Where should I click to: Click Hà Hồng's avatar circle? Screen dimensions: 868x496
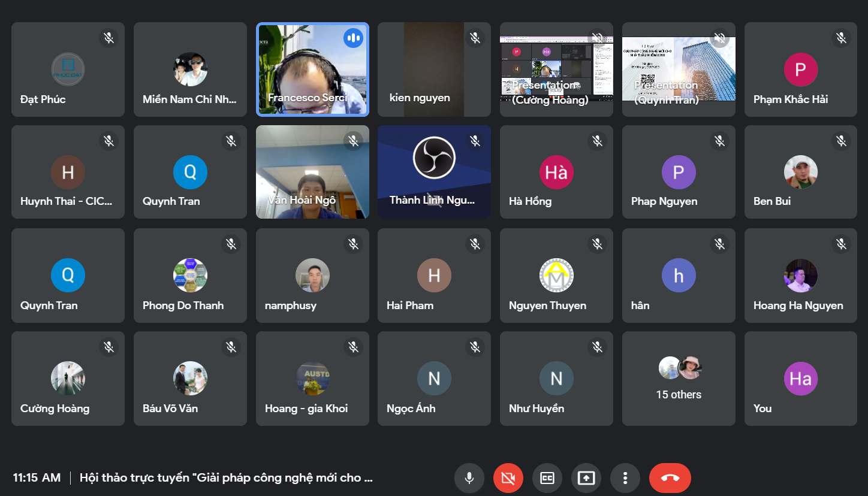[x=556, y=173]
